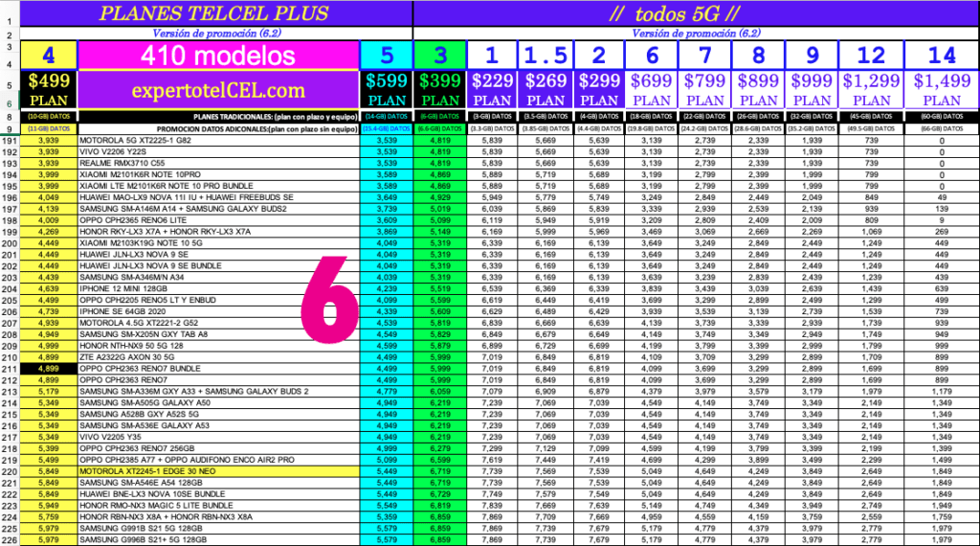The height and width of the screenshot is (546, 980).
Task: Select the yellow 'MOTOROLA XT2245-1 EDGE 30 NEO' cell
Action: [218, 471]
